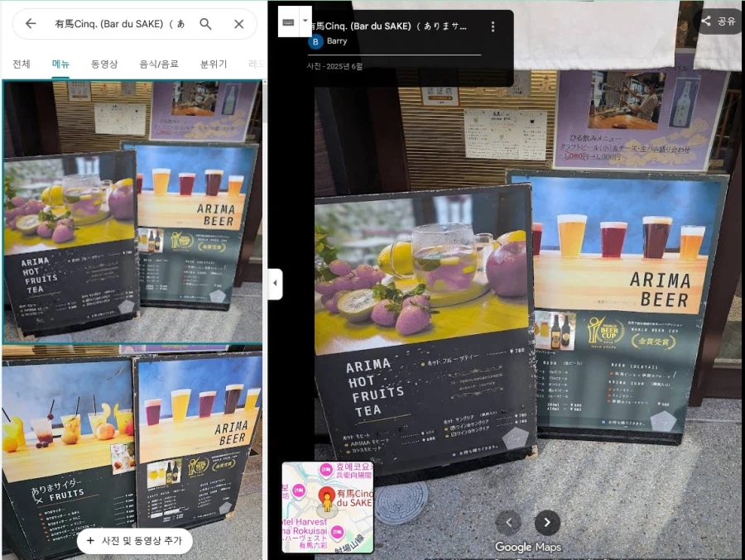This screenshot has width=745, height=560.
Task: Open the three-dot photo options menu
Action: tap(493, 26)
